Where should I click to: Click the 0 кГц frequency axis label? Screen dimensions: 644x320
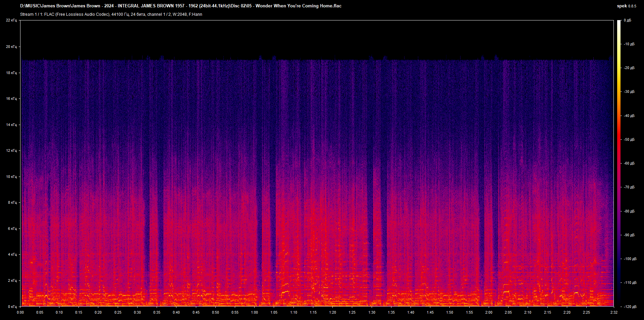tap(12, 307)
